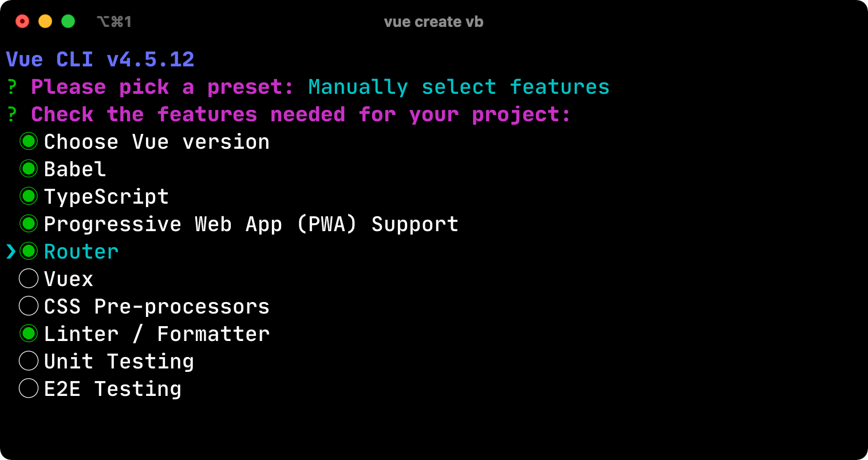Toggle the Babel feature checkbox
The image size is (868, 460).
[x=29, y=169]
